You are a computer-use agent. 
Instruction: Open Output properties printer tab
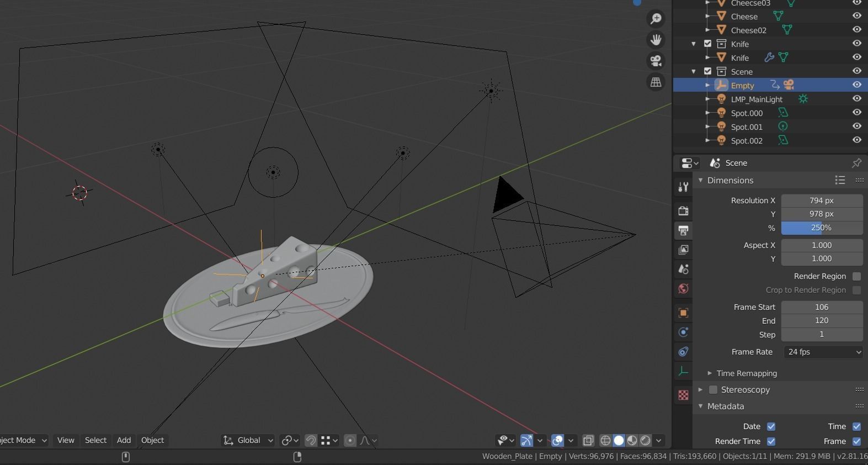[x=683, y=230]
